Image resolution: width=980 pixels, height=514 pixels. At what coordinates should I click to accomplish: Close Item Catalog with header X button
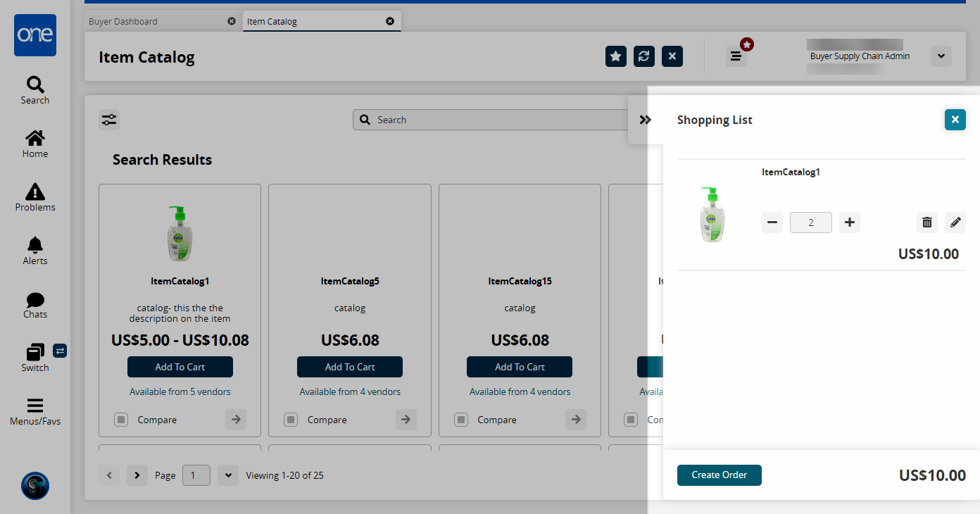pyautogui.click(x=672, y=56)
